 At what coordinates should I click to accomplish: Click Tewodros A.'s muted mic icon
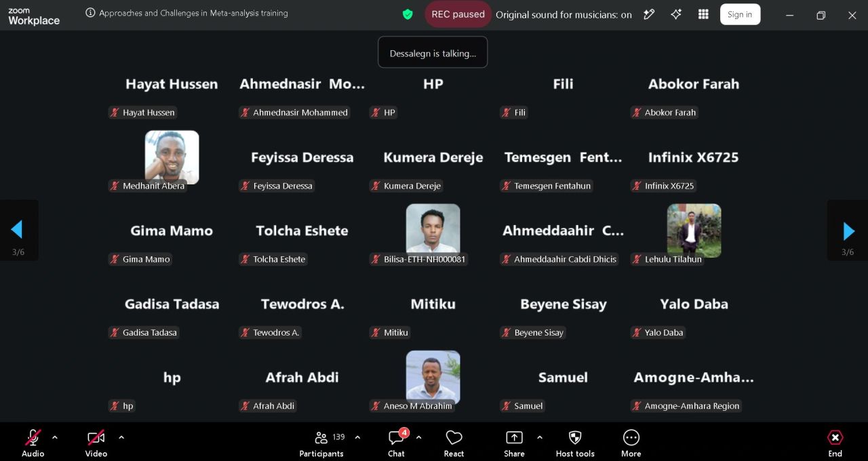tap(245, 332)
